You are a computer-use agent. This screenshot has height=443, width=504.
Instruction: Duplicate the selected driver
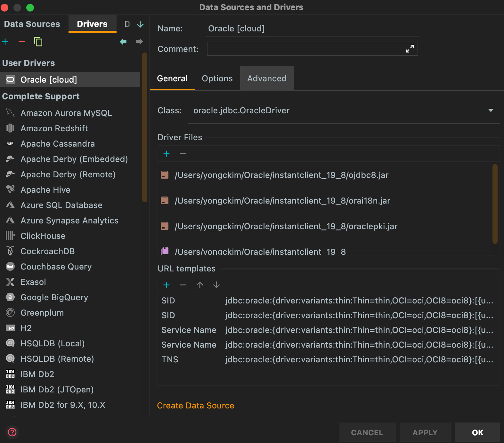click(x=38, y=42)
